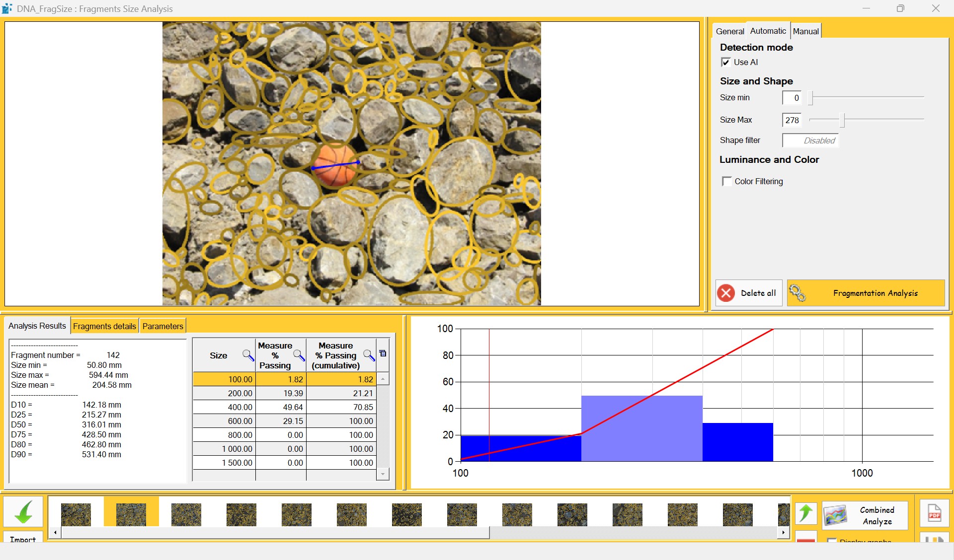Viewport: 954px width, 560px height.
Task: Uncheck the Use AI checkbox
Action: pyautogui.click(x=726, y=62)
